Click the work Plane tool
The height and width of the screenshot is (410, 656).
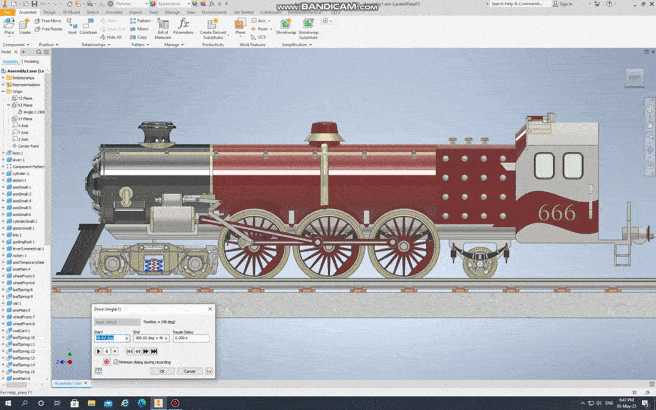click(240, 26)
